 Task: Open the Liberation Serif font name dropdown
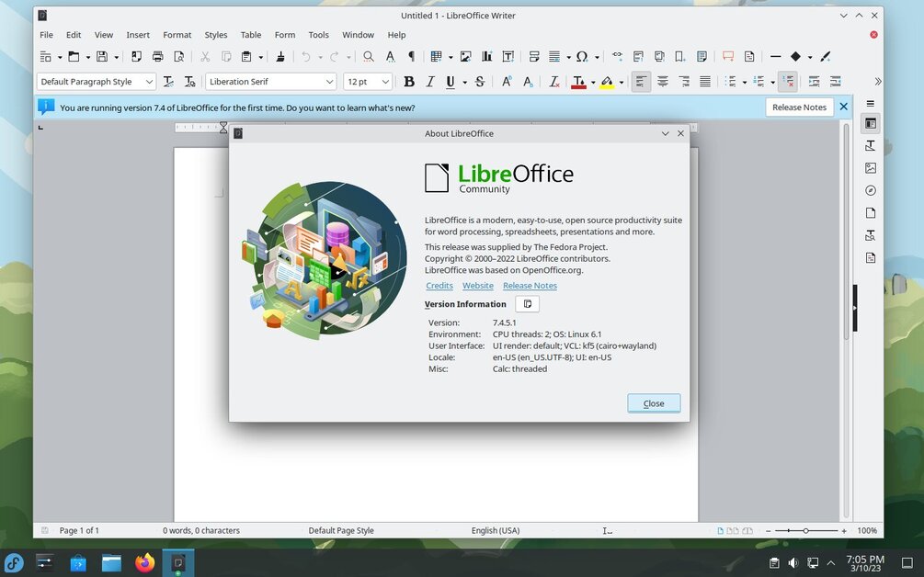tap(329, 82)
